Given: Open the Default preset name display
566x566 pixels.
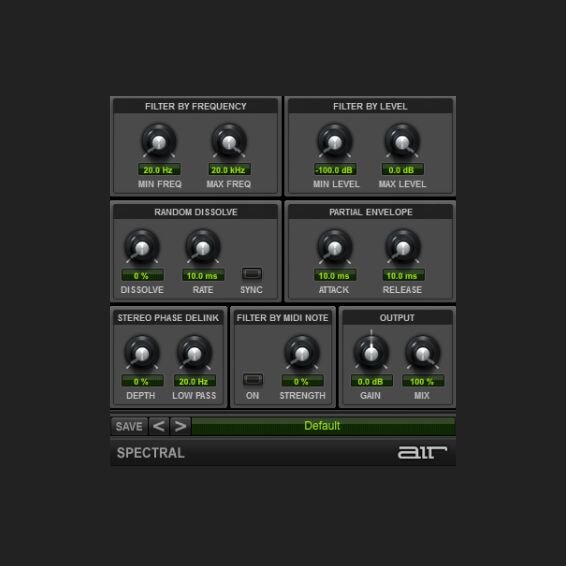Looking at the screenshot, I should coord(323,426).
